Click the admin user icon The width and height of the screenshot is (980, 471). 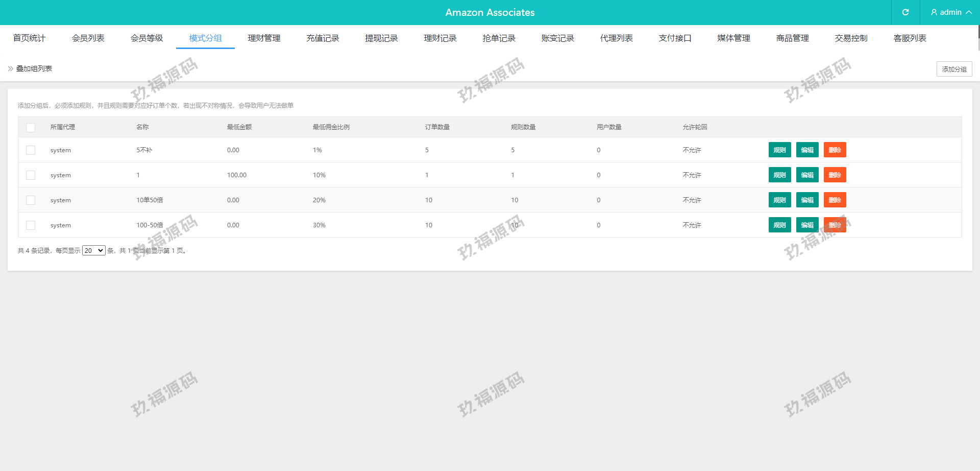[934, 12]
